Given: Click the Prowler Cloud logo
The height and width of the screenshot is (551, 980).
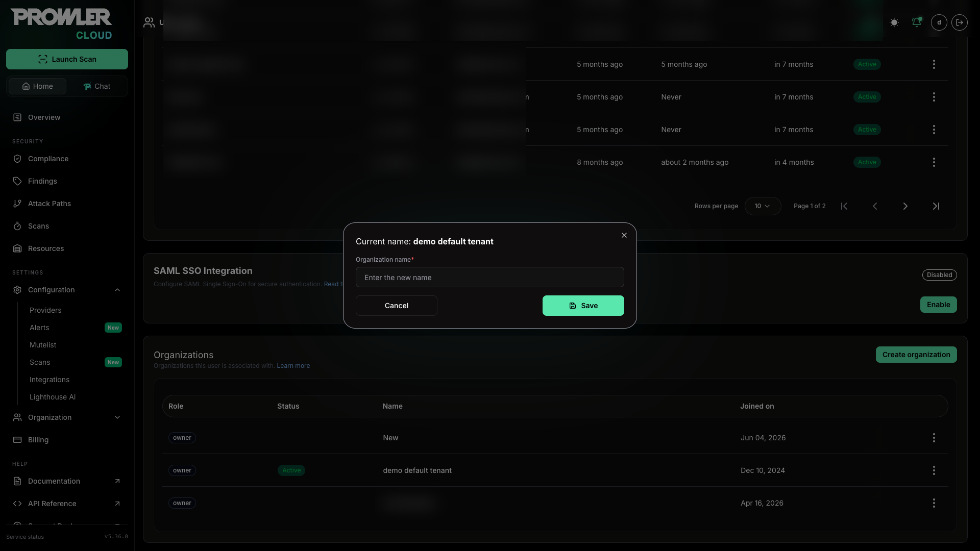Looking at the screenshot, I should coord(61,24).
